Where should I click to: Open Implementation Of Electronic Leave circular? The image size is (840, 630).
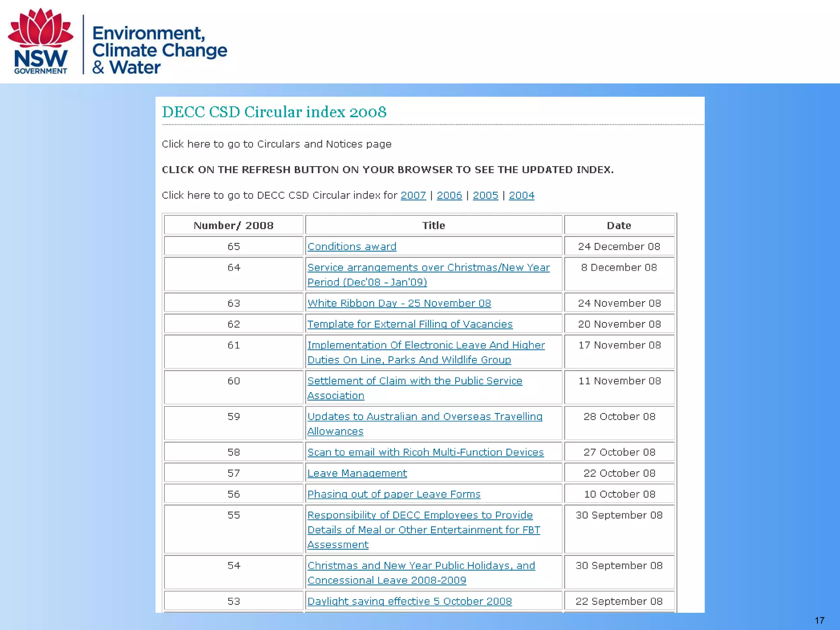[x=426, y=345]
